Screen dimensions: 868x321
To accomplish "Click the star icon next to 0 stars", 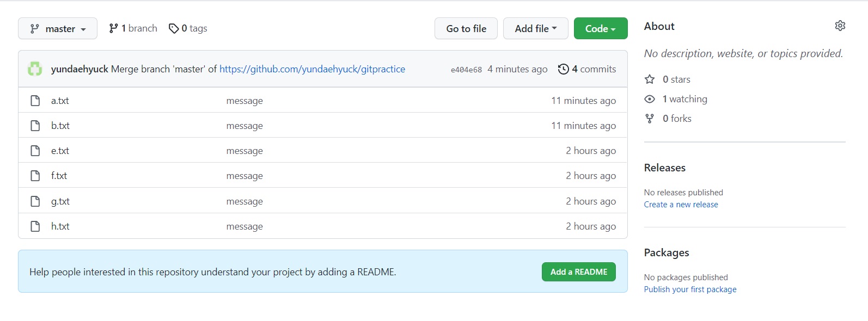I will (x=650, y=79).
